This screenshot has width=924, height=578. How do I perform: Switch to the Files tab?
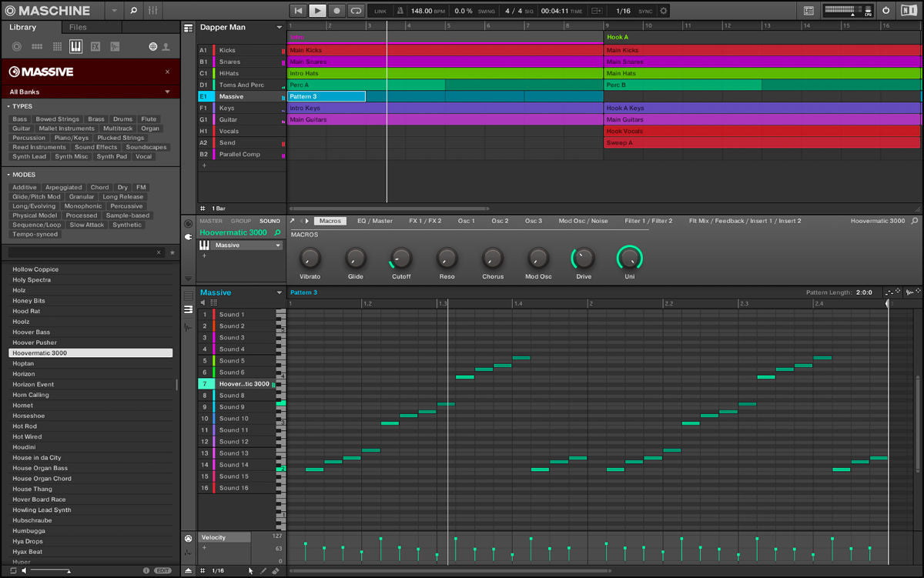point(78,28)
